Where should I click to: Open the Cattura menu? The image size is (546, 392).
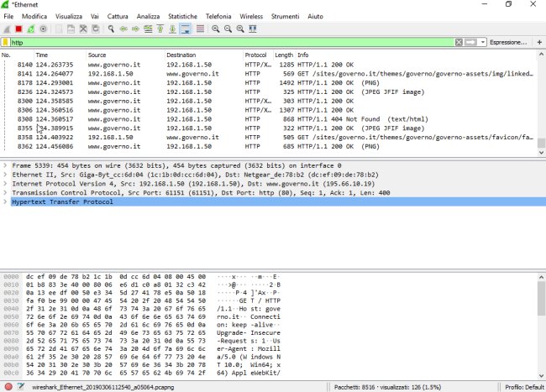tap(118, 16)
